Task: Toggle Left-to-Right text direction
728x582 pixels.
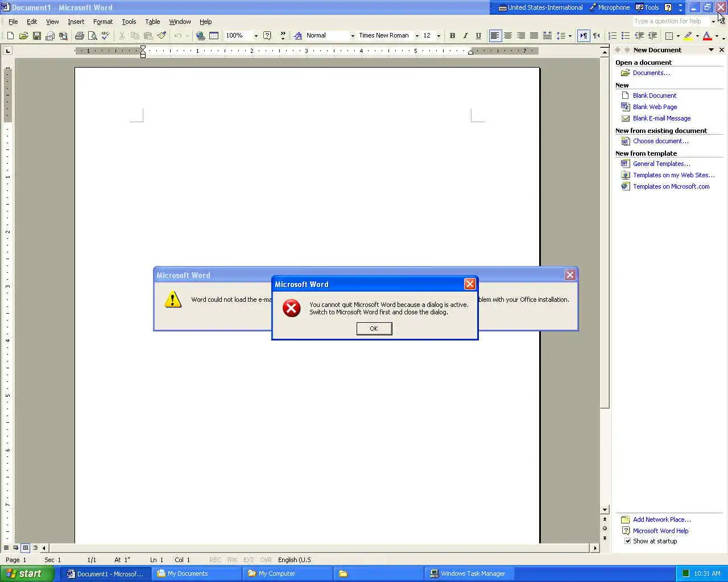Action: (x=584, y=36)
